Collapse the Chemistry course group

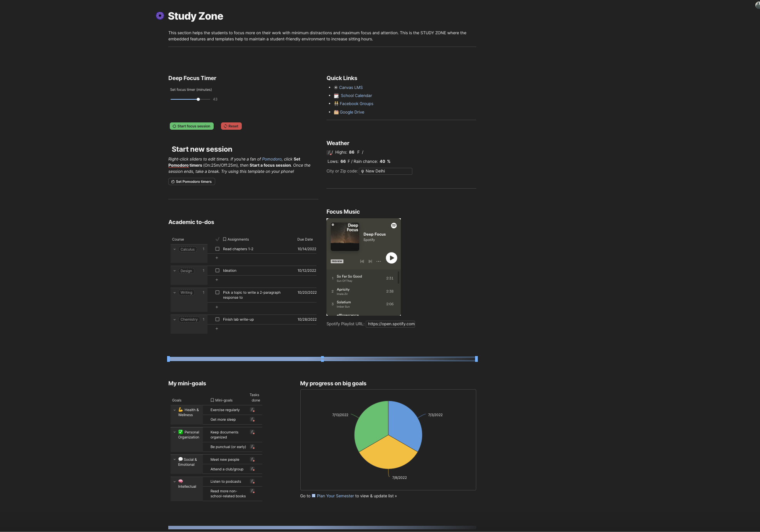(x=174, y=320)
